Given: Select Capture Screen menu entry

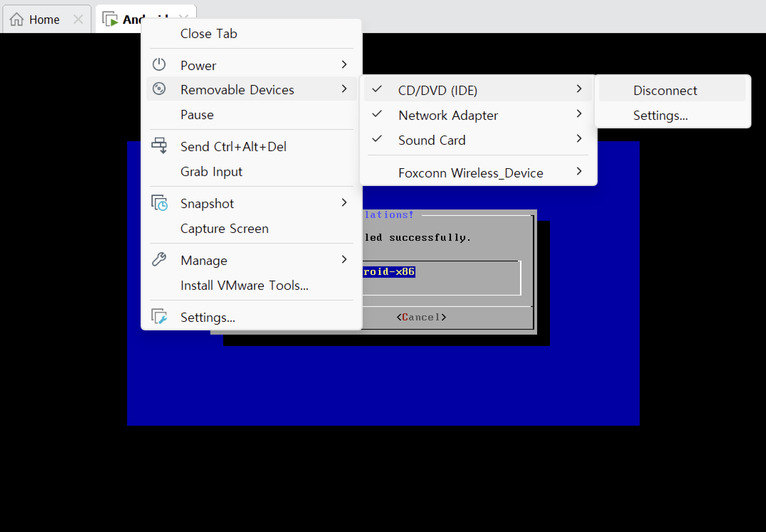Looking at the screenshot, I should [224, 228].
